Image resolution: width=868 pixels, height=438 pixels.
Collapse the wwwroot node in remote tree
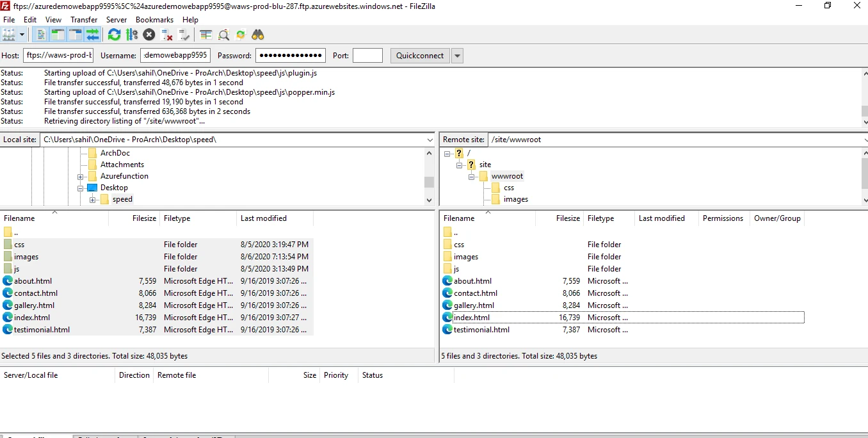472,175
